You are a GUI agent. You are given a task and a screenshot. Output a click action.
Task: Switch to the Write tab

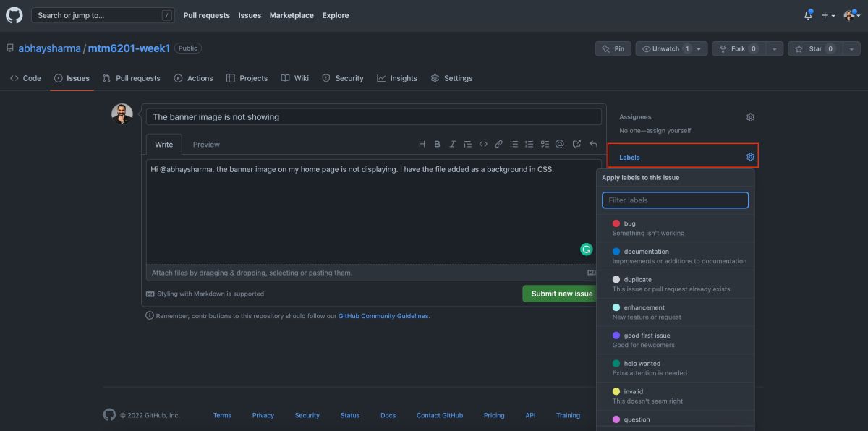(164, 145)
